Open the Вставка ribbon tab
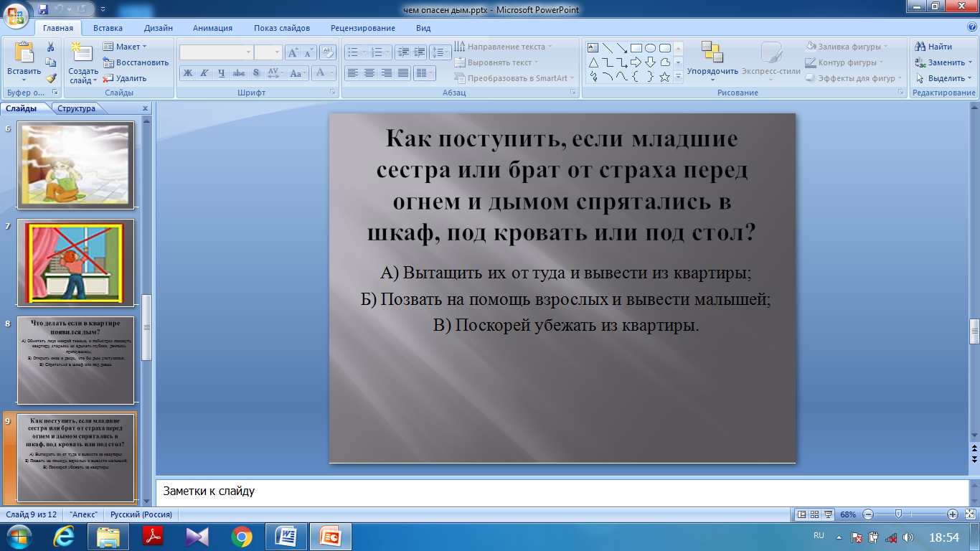Screen dimensions: 980x551 [108, 28]
